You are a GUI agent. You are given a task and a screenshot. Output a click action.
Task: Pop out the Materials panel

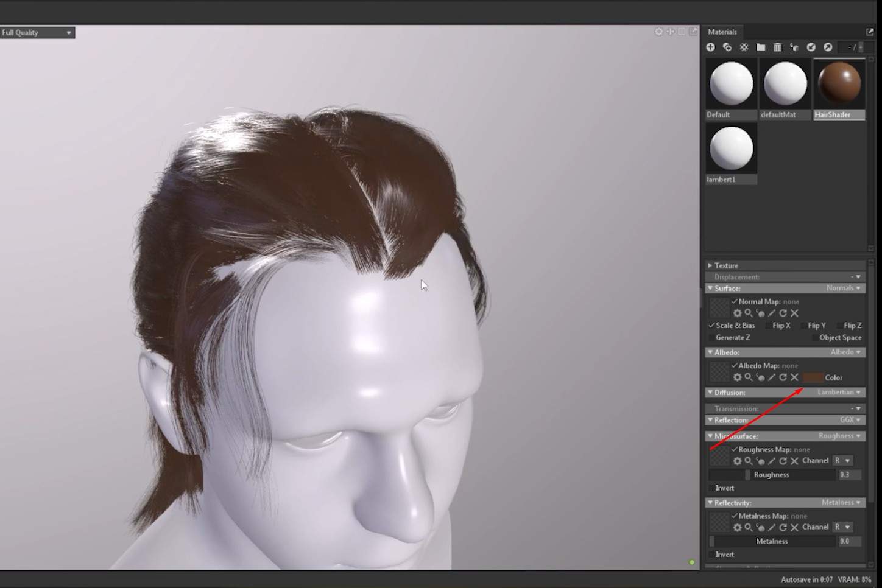pos(869,32)
